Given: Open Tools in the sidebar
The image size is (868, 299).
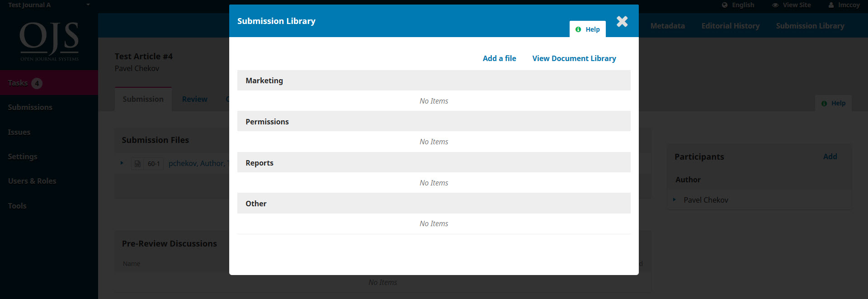Looking at the screenshot, I should click(17, 206).
